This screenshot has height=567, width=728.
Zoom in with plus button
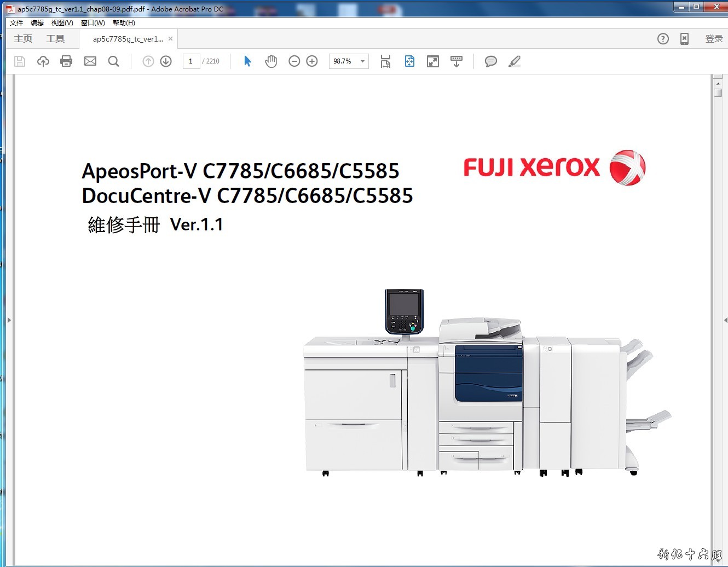(312, 61)
